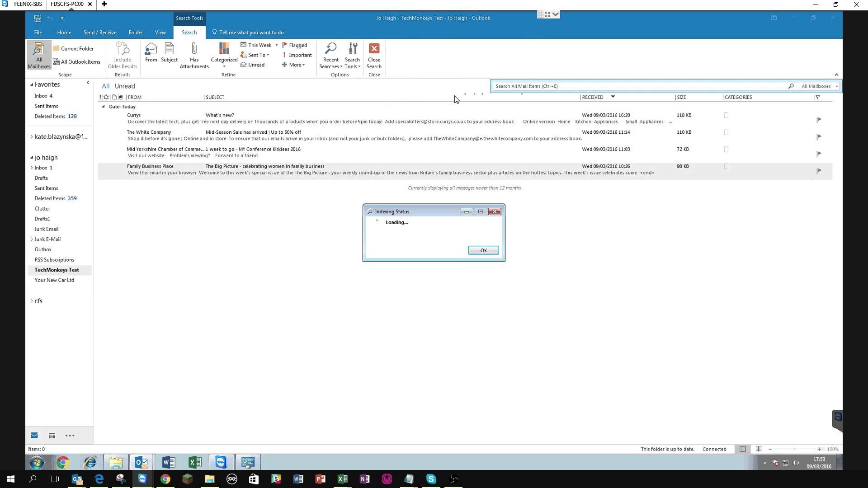Image resolution: width=868 pixels, height=488 pixels.
Task: Click inside the Search All Mail Items box
Action: [633, 86]
